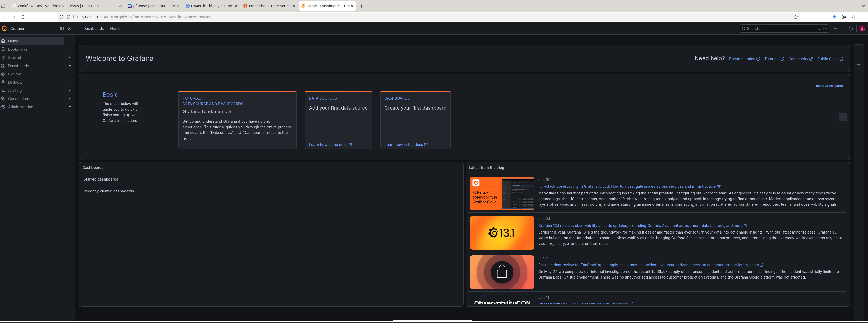Viewport: 868px width, 323px height.
Task: Focus the Grafana Search field
Action: tap(784, 29)
